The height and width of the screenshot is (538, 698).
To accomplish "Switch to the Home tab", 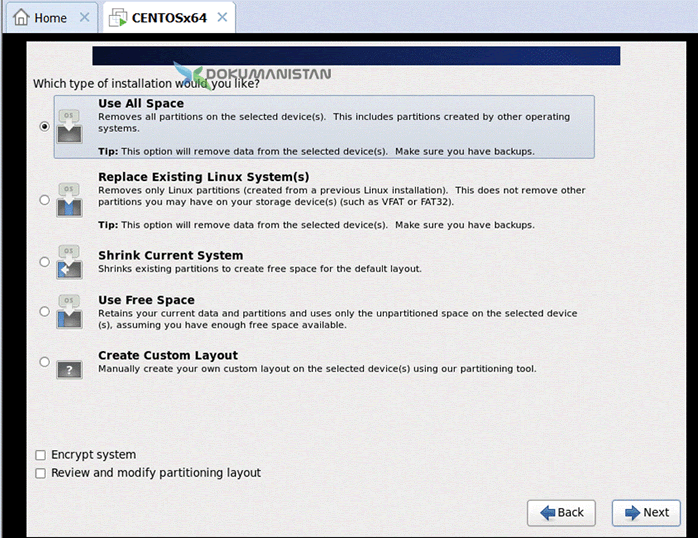I will (x=51, y=17).
